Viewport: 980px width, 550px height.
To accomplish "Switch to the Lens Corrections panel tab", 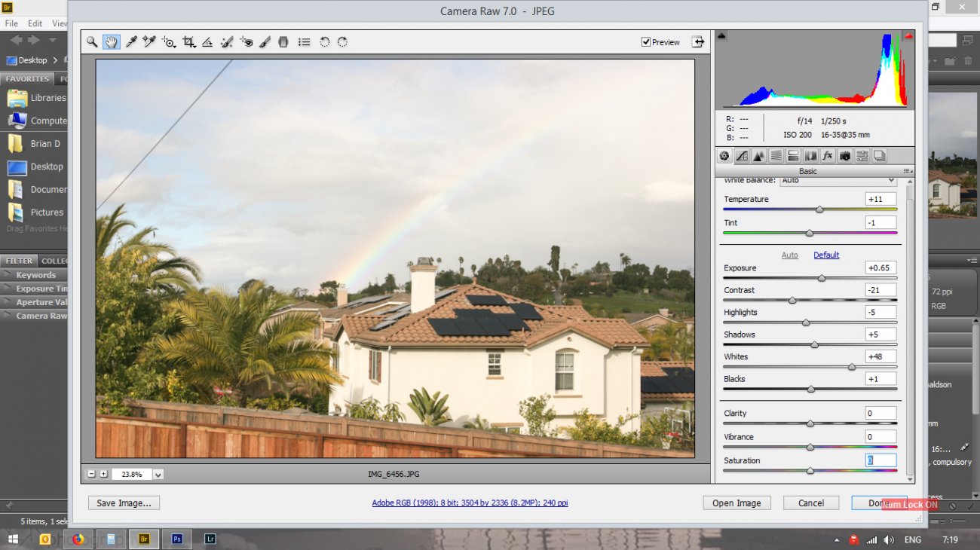I will 810,156.
